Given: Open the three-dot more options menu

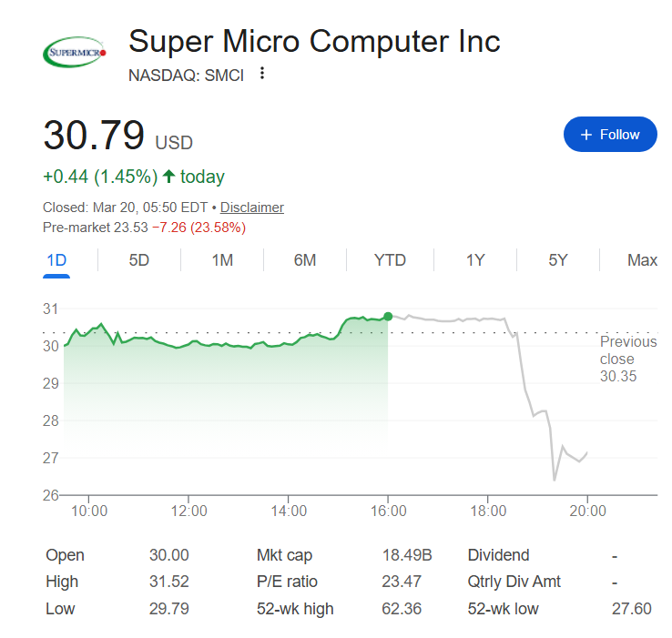Looking at the screenshot, I should (262, 74).
